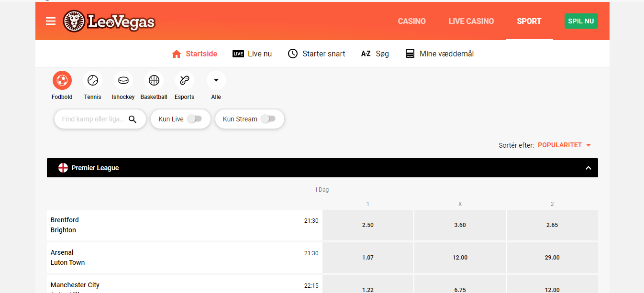Viewport: 644px width, 293px height.
Task: Select the Basketball sport icon
Action: [154, 80]
